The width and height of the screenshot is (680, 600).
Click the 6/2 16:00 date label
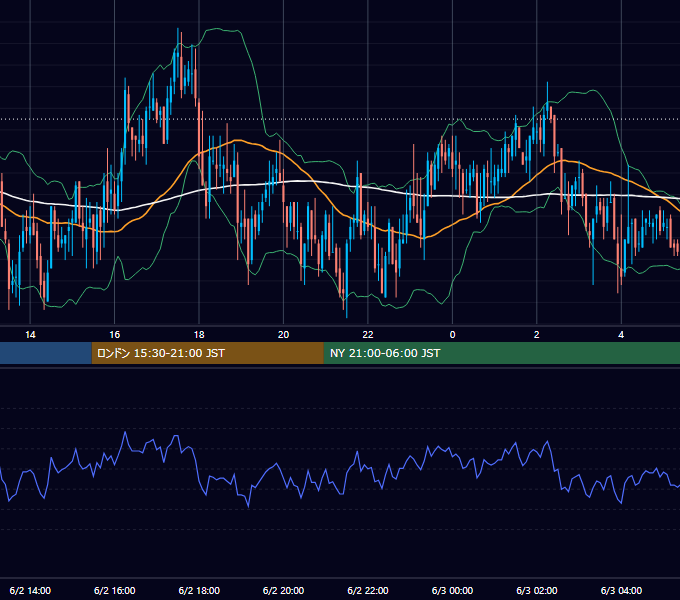114,590
